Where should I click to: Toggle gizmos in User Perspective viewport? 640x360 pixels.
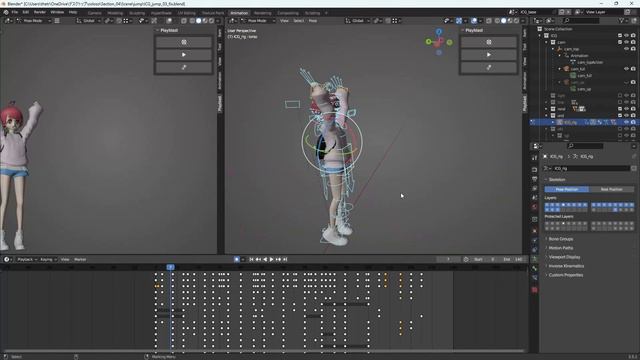coord(459,21)
